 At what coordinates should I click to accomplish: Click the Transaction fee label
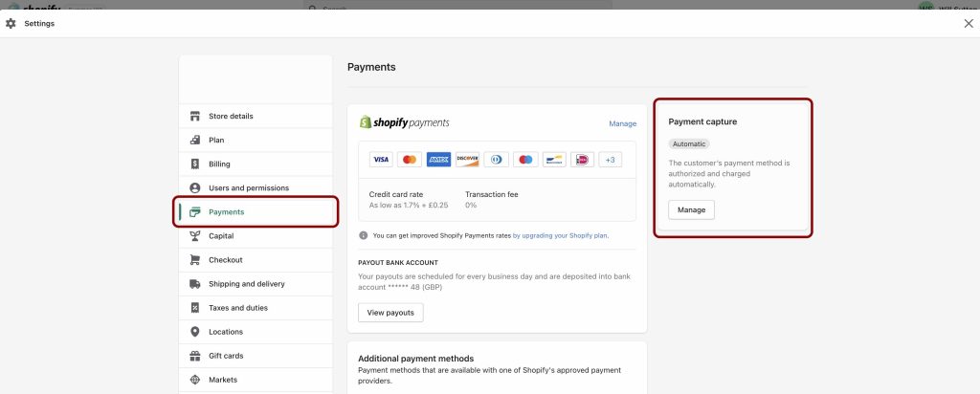(x=492, y=194)
